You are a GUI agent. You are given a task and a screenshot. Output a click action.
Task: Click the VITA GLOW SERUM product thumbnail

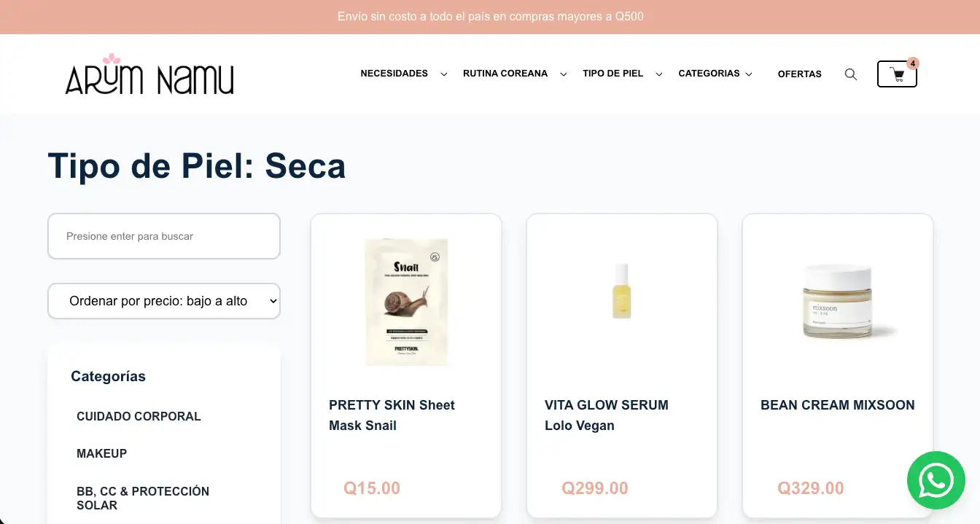(x=621, y=292)
